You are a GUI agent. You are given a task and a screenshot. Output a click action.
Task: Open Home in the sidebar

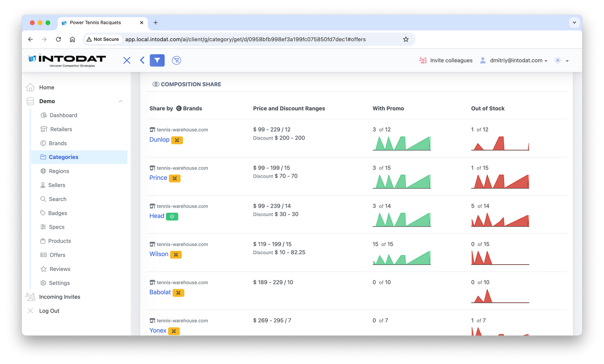47,87
